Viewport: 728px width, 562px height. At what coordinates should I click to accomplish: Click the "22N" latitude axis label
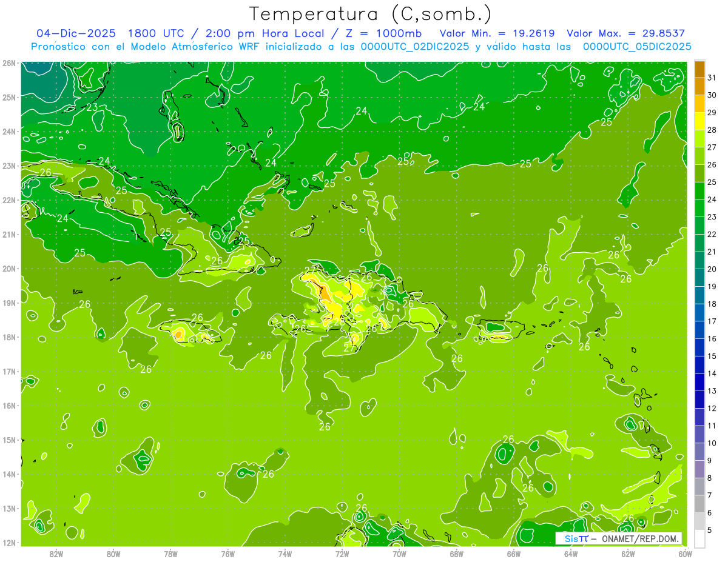pos(8,200)
